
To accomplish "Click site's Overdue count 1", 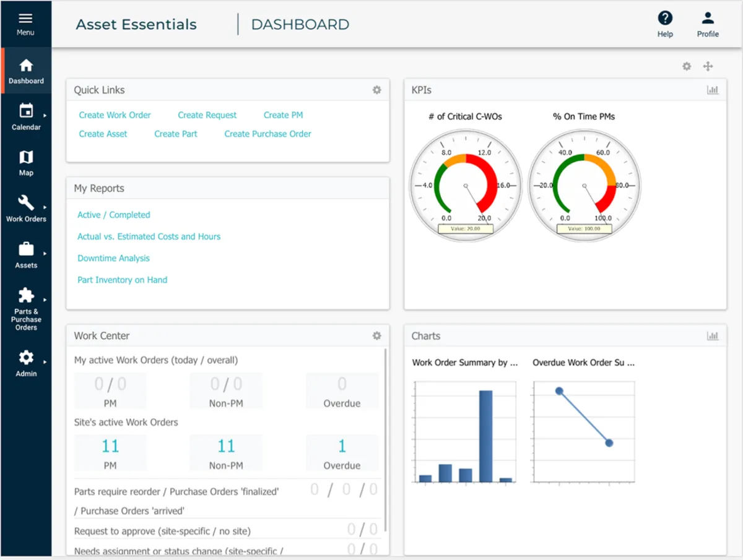I will coord(342,446).
